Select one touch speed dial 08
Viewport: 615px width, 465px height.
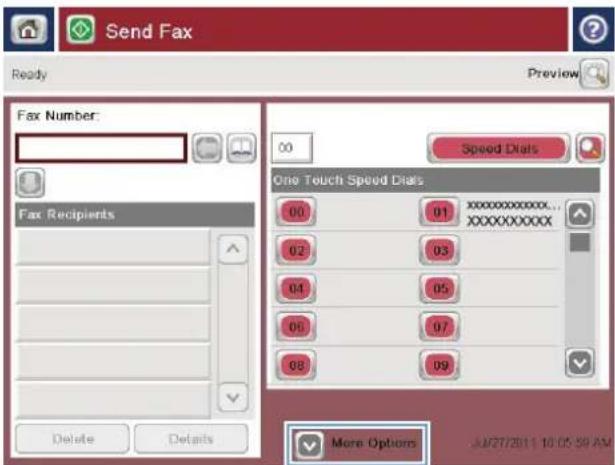coord(296,365)
